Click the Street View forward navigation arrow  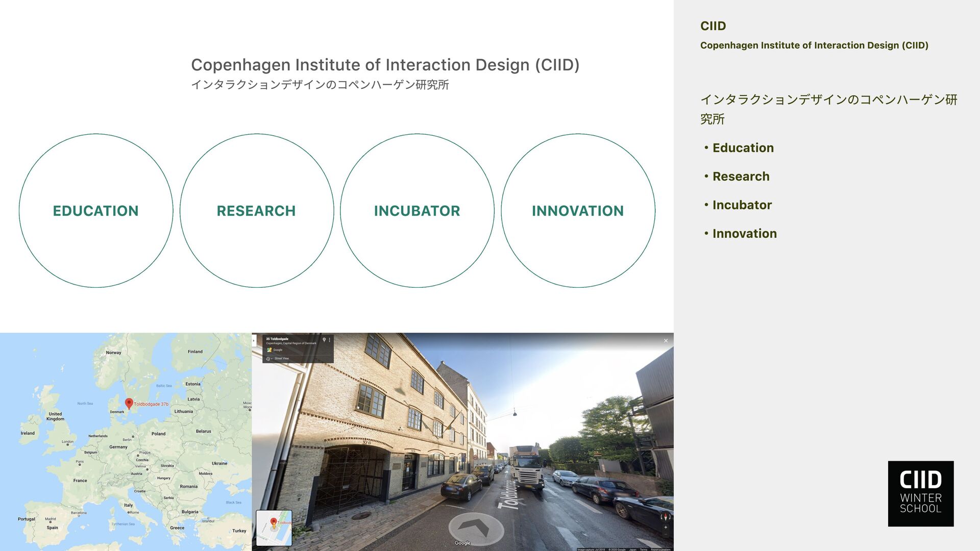pos(476,527)
